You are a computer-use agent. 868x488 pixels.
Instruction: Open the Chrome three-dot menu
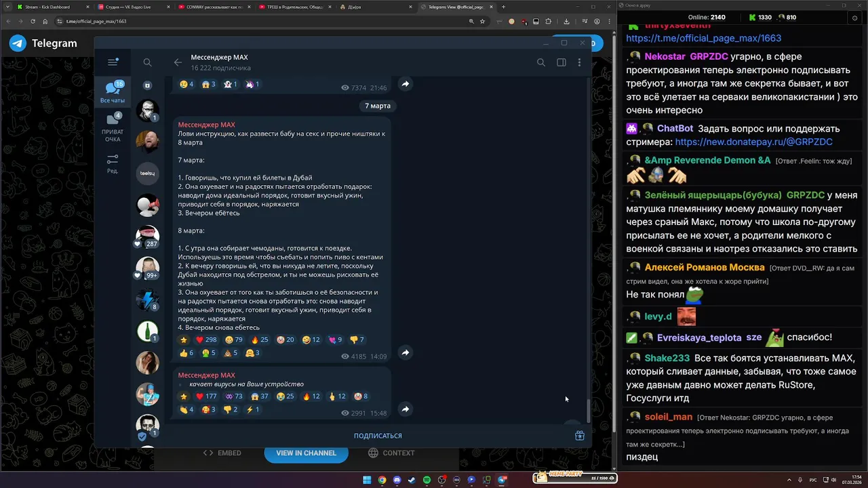point(608,21)
